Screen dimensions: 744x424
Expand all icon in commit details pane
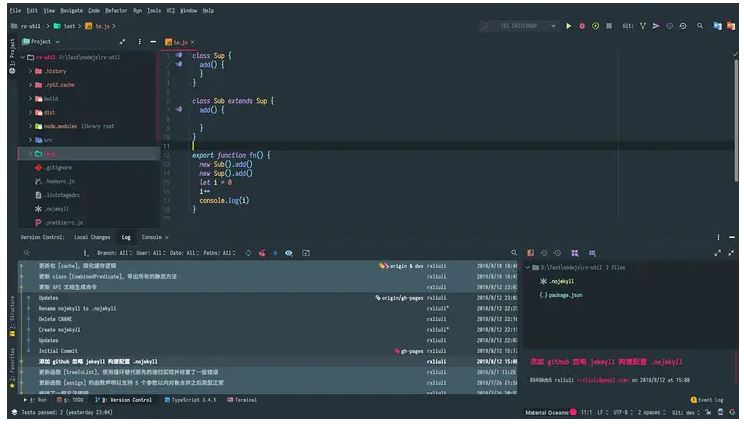pyautogui.click(x=717, y=253)
